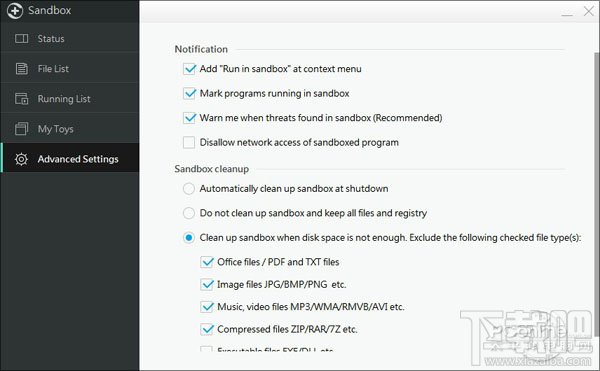
Task: Click the vertical scrollbar on right edge
Action: point(597,195)
